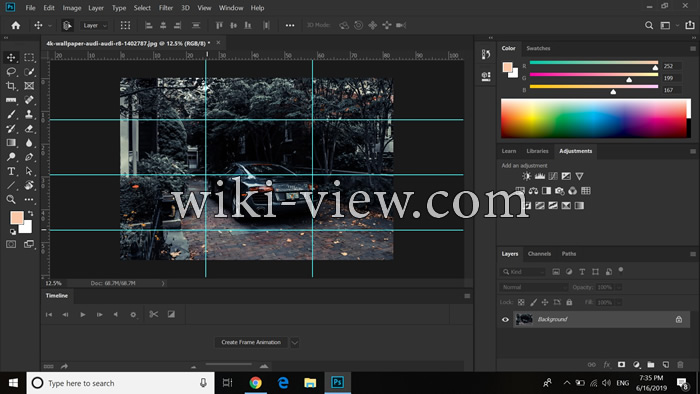Toggle Quick Mask mode
Screen dimensions: 700x394
click(x=11, y=244)
